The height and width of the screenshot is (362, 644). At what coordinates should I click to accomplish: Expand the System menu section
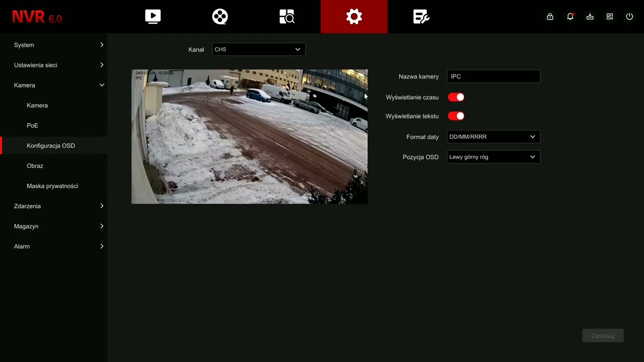pos(54,45)
